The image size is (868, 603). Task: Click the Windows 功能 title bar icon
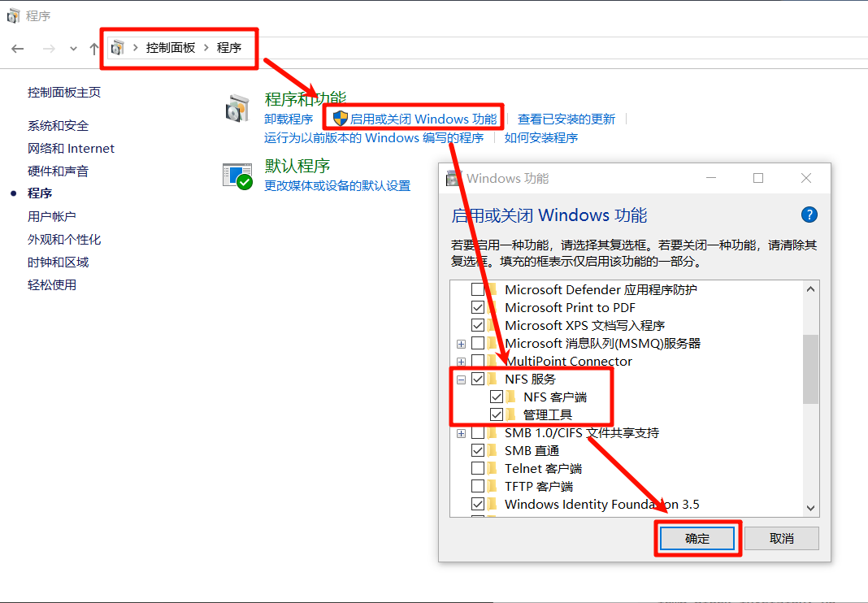point(454,178)
